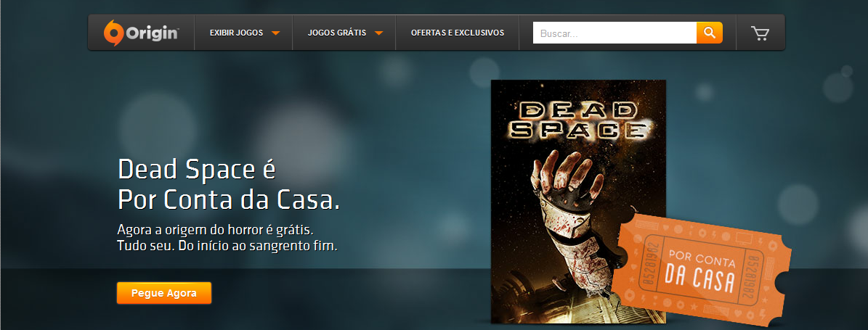Click the Pegue Agora button
The height and width of the screenshot is (330, 868).
164,293
